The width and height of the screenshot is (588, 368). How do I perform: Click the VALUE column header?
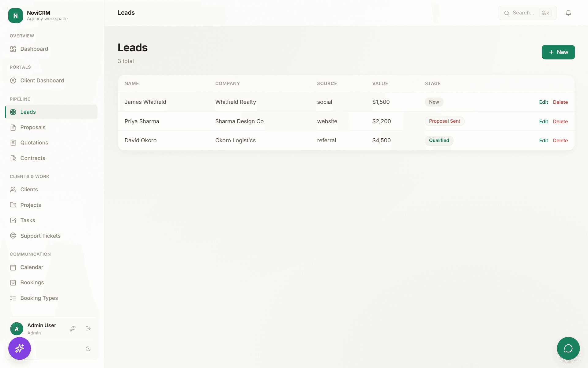coord(380,83)
